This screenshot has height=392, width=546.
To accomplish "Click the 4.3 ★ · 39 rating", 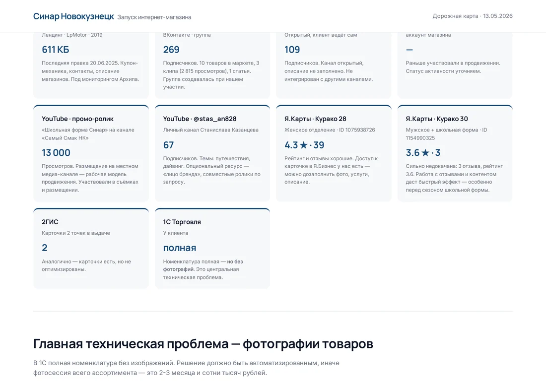I will point(304,145).
